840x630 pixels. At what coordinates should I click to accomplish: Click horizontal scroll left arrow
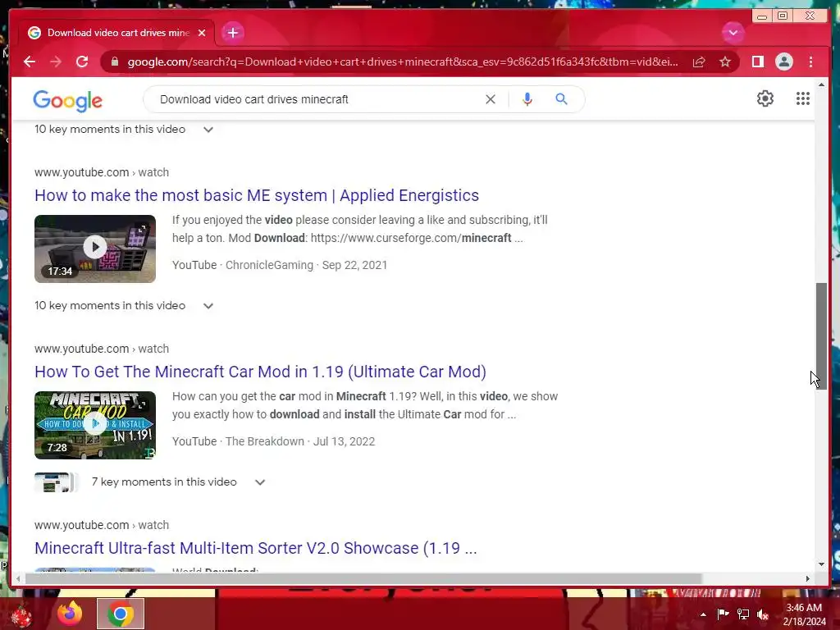pos(18,578)
